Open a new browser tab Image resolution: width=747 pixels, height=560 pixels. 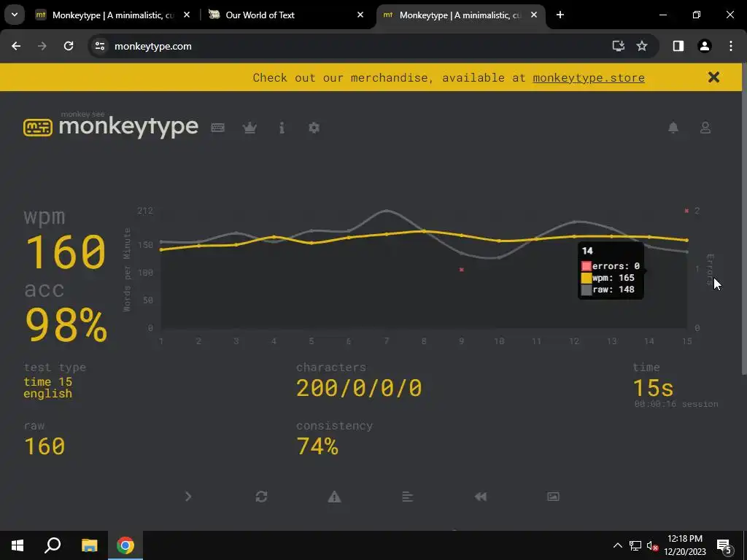(x=560, y=15)
